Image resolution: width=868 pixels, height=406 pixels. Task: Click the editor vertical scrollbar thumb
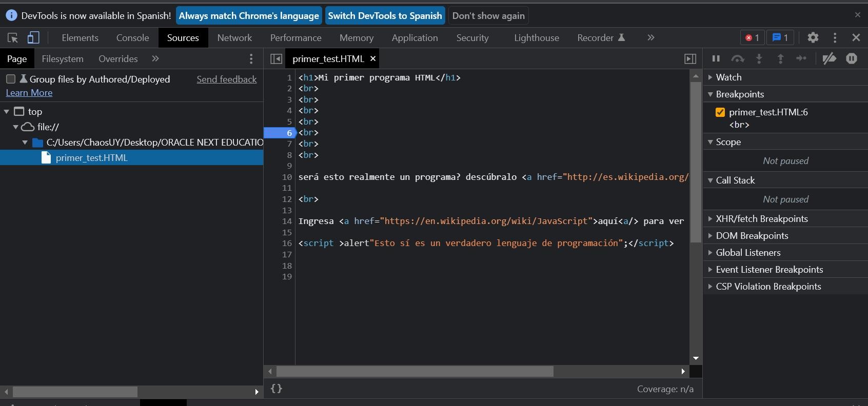pos(696,162)
